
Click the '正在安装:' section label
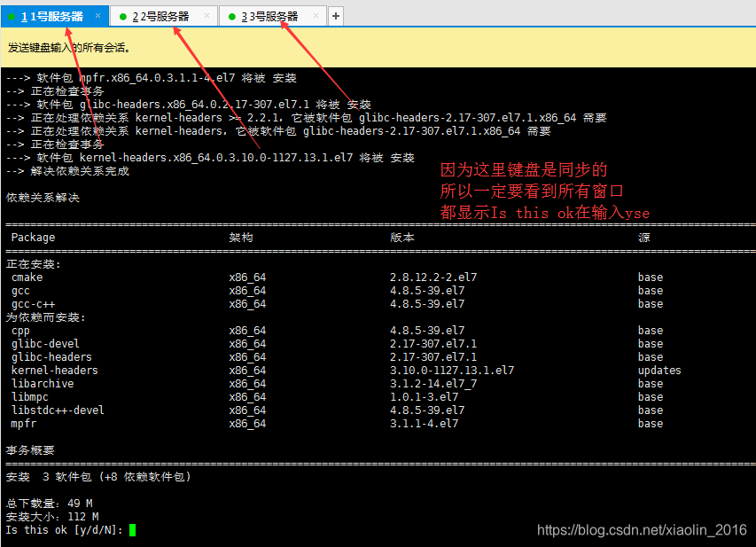pyautogui.click(x=34, y=264)
